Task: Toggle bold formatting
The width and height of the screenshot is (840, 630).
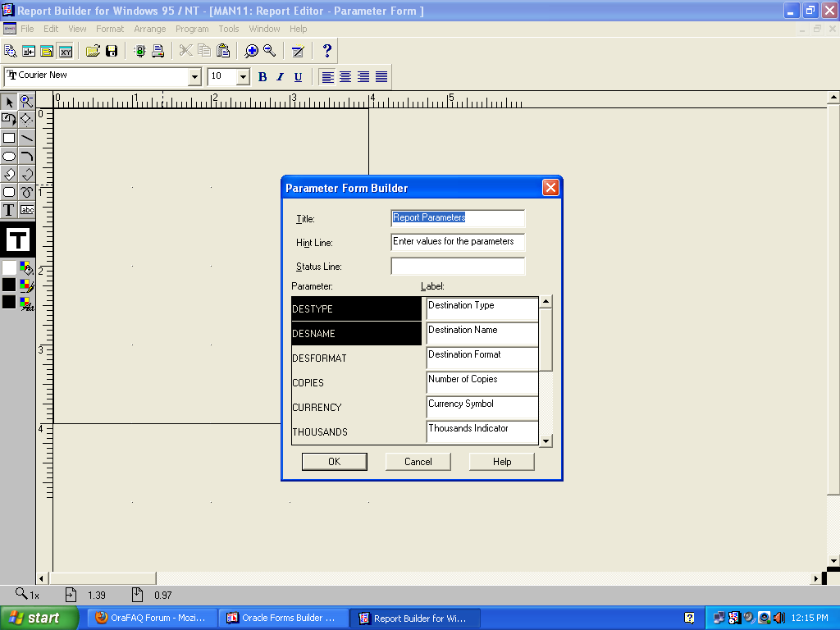Action: tap(262, 77)
